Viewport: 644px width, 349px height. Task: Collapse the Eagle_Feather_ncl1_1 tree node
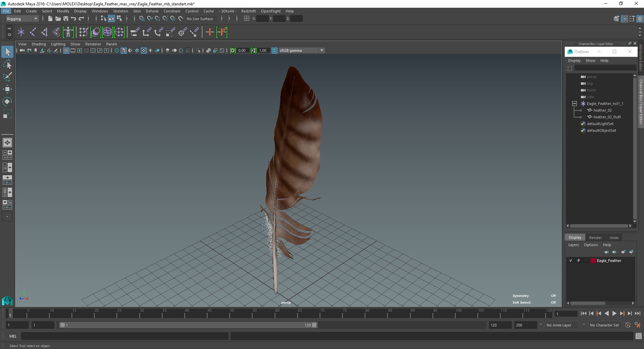574,104
